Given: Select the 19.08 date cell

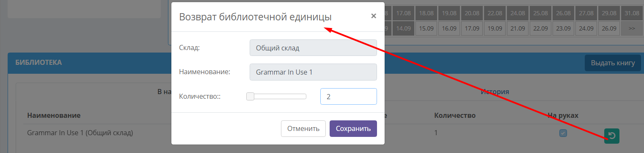Looking at the screenshot, I should (449, 13).
